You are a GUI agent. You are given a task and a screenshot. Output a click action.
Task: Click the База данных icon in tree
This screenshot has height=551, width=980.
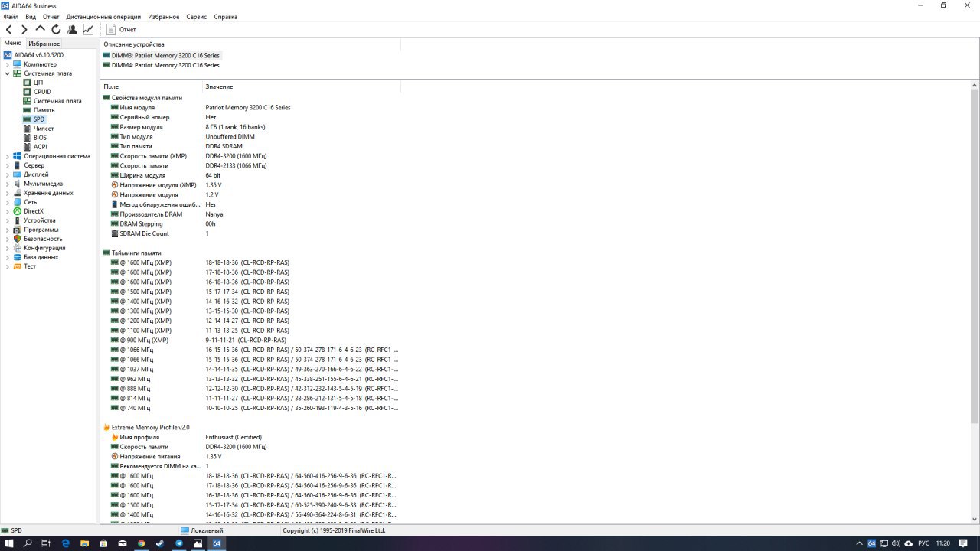coord(17,257)
